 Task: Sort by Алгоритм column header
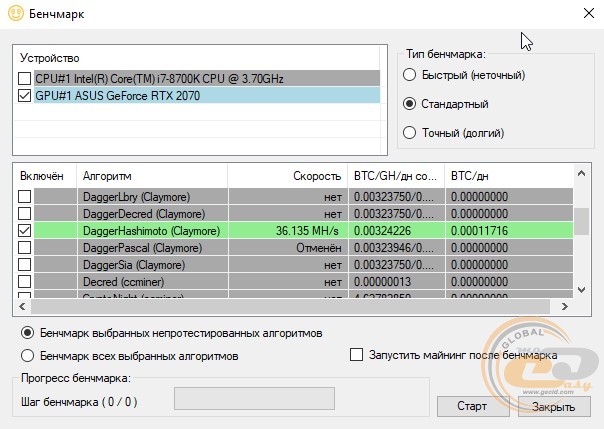click(152, 176)
